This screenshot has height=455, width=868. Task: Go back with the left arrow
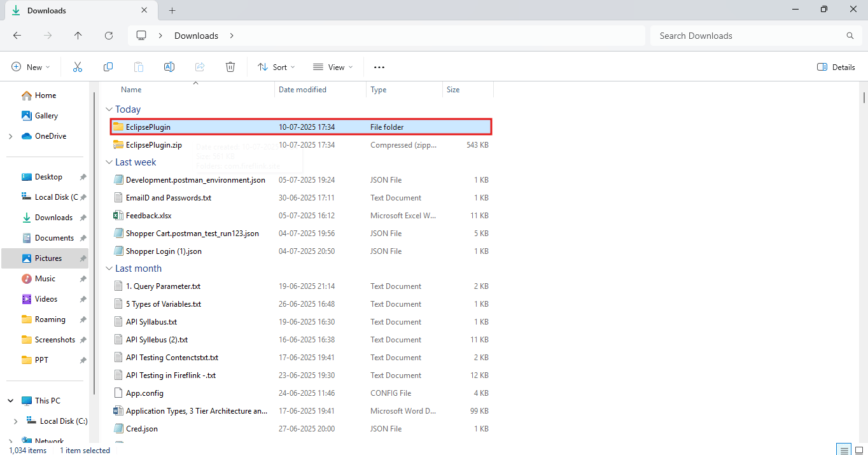point(17,36)
